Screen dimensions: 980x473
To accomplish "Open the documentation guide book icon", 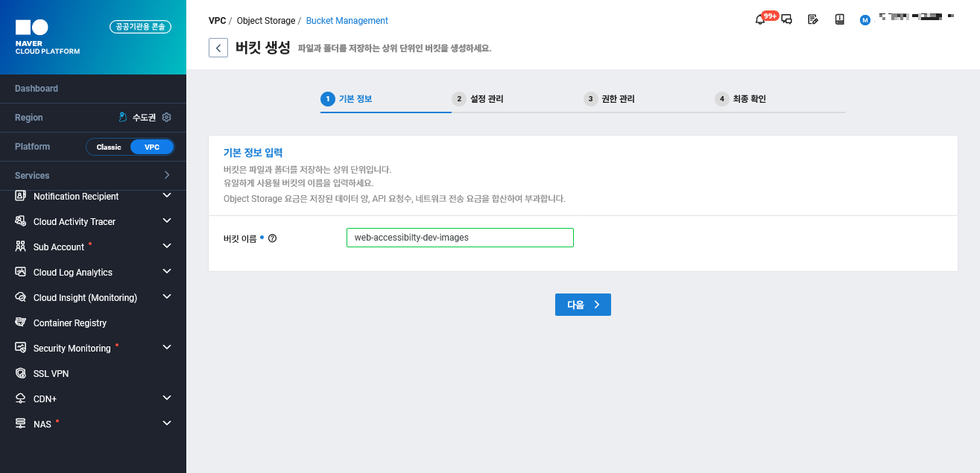I will pos(840,20).
